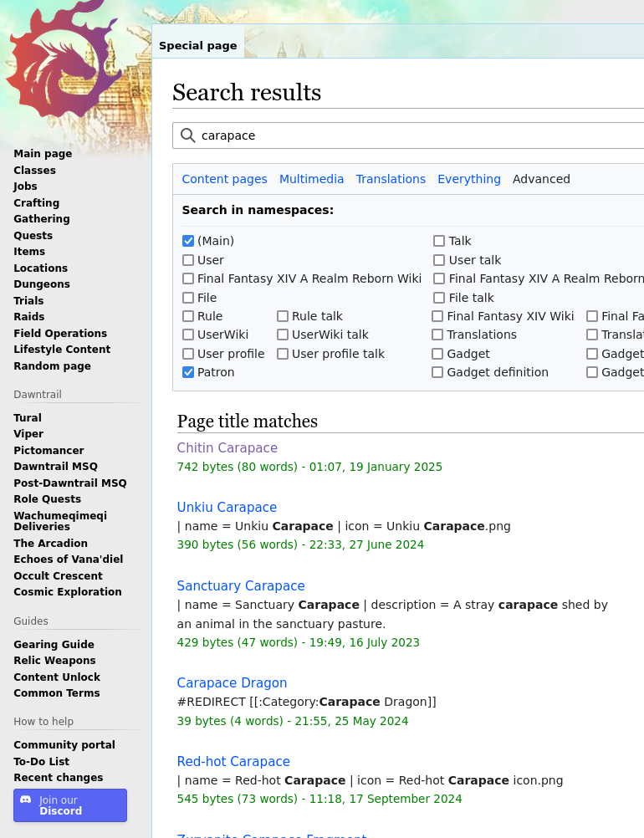644x838 pixels.
Task: Click the wiki dragon logo
Action: [63, 59]
